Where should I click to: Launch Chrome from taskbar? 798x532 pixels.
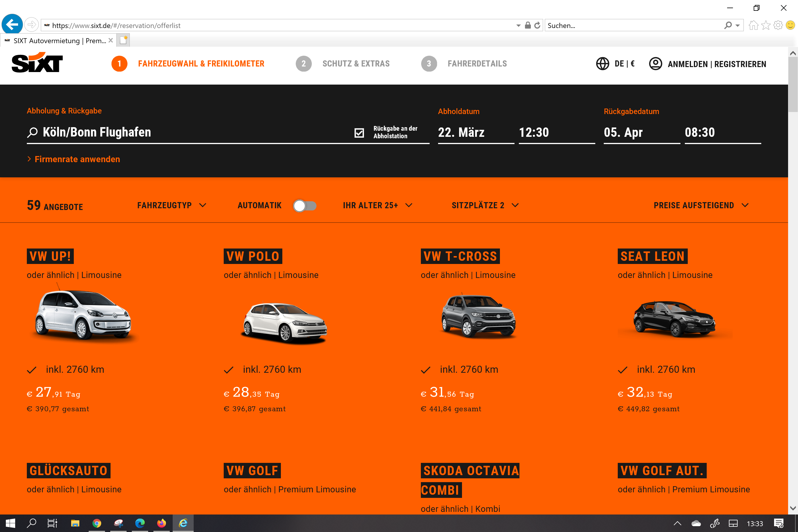97,523
